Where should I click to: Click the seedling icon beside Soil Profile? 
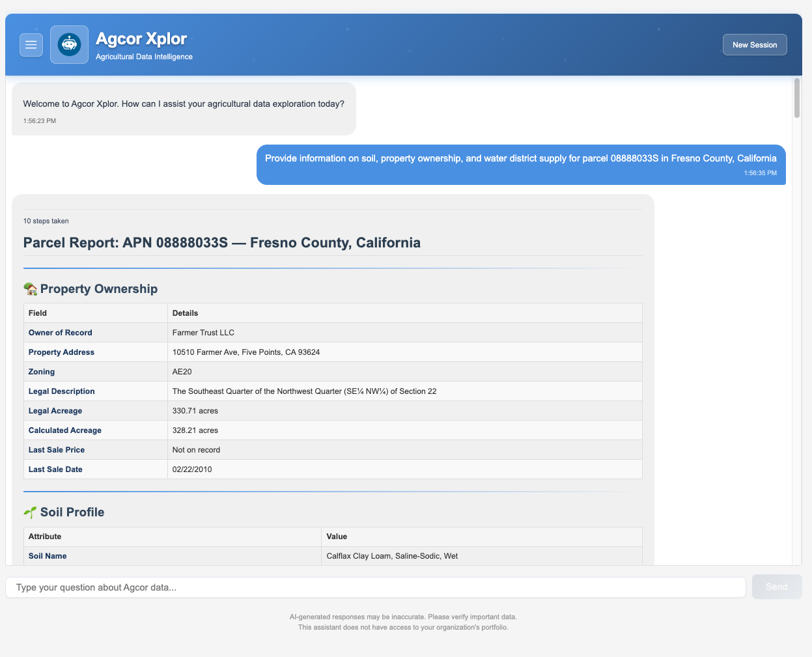point(31,512)
